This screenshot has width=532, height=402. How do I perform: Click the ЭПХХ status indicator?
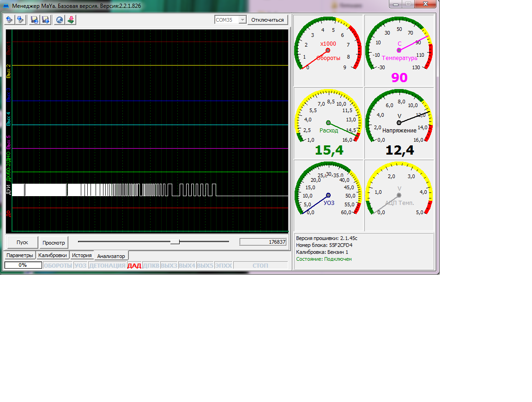224,265
